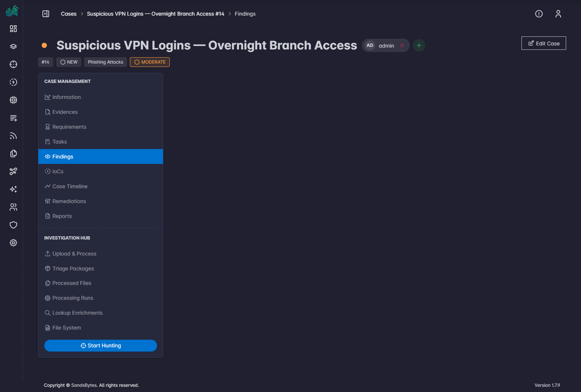Click the NEW status badge

69,62
